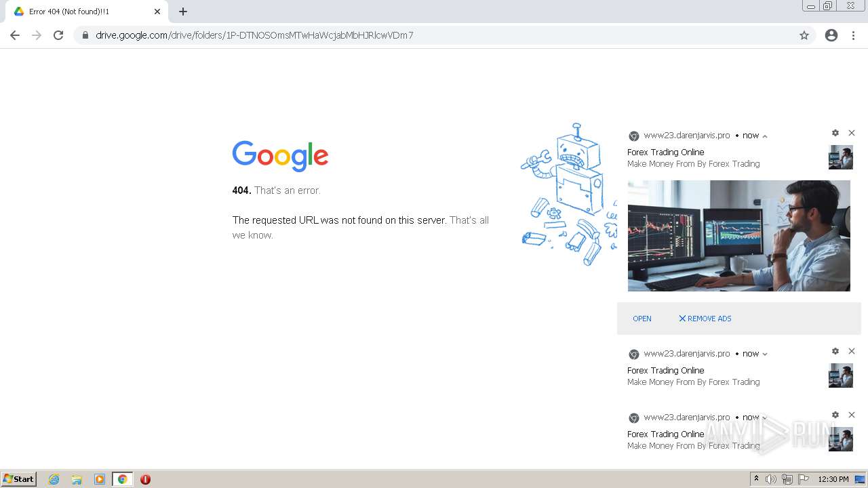
Task: Click the 12:30 PM system clock
Action: pyautogui.click(x=833, y=479)
